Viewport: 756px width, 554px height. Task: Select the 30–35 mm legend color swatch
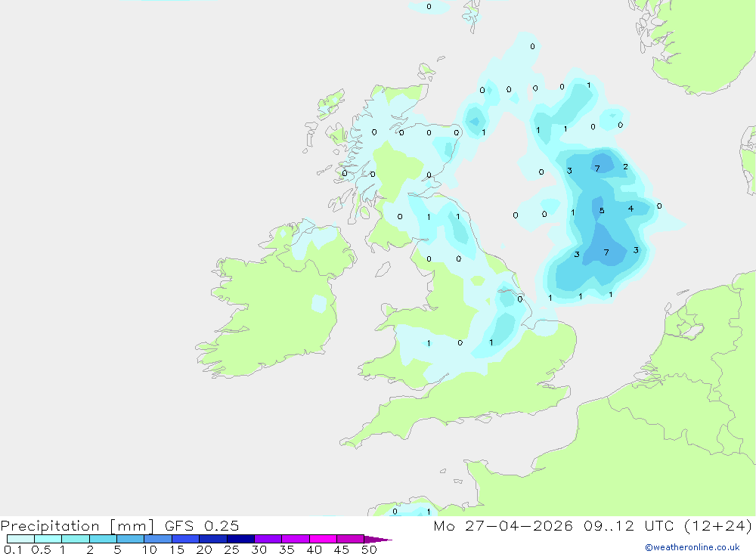[268, 539]
